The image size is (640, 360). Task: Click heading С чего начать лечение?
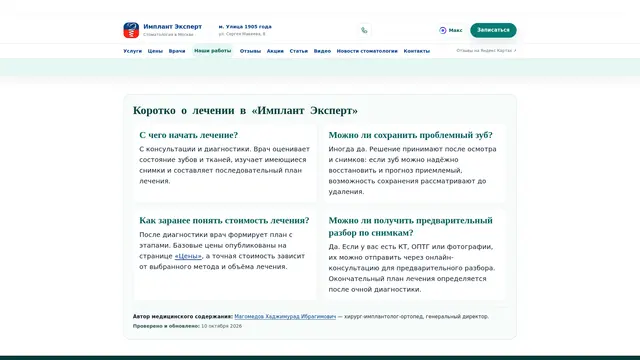pos(189,135)
